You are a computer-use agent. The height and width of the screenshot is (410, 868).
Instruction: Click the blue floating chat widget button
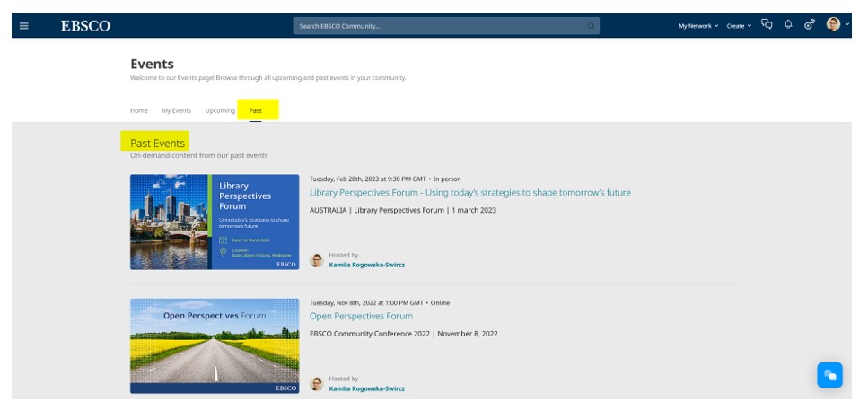coord(829,375)
